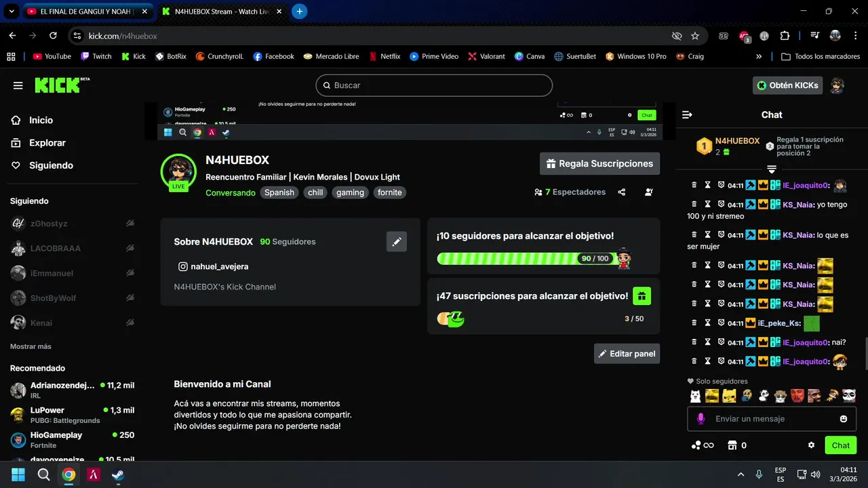Click ban shield icon on IE_peke_Ks message
868x488 pixels.
(x=721, y=323)
